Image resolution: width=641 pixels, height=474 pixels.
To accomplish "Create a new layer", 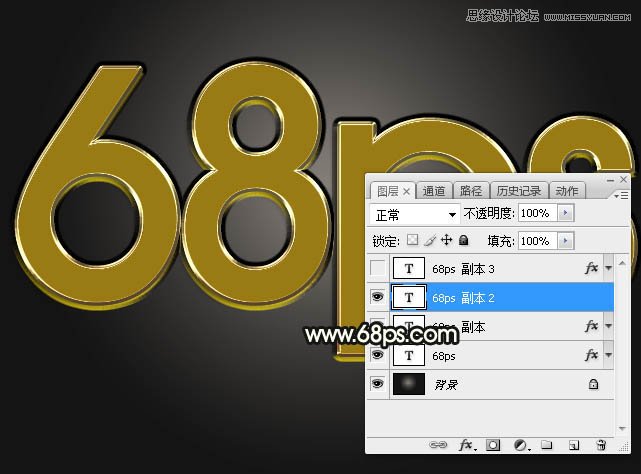I will click(x=574, y=445).
